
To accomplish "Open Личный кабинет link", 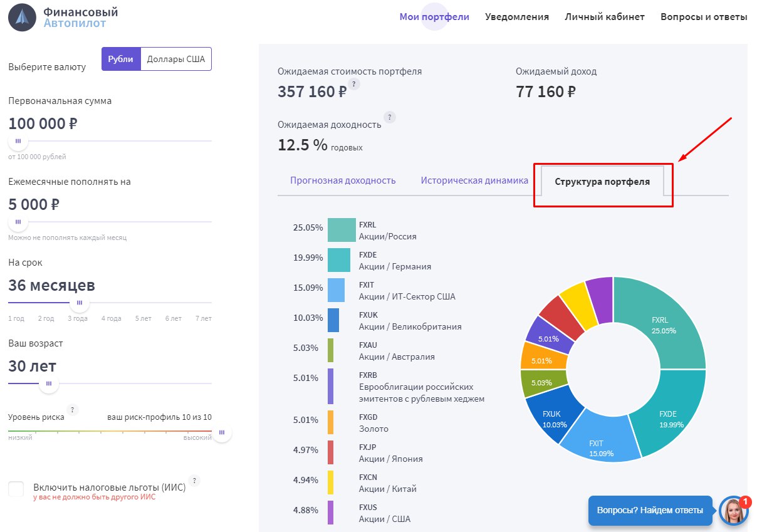I will pyautogui.click(x=605, y=17).
